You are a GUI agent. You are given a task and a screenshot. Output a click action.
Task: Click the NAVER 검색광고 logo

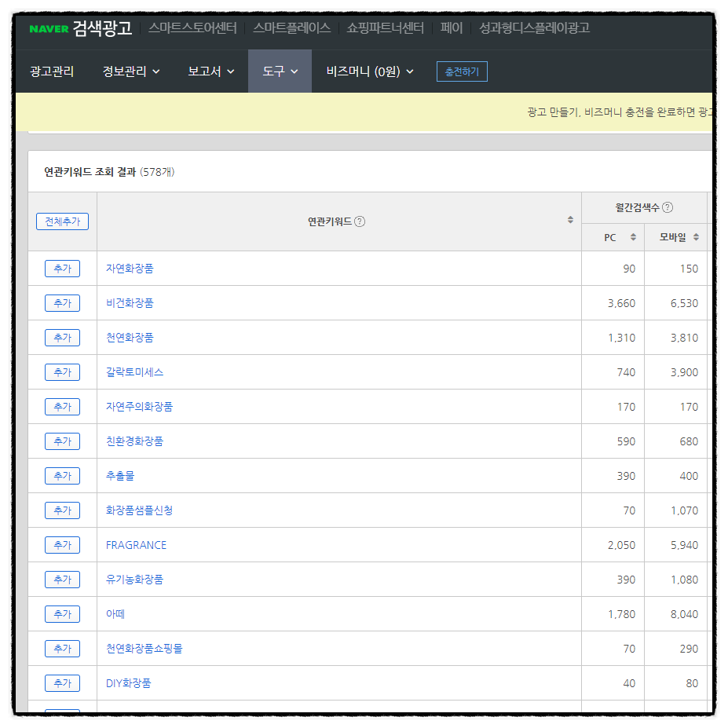[x=80, y=28]
